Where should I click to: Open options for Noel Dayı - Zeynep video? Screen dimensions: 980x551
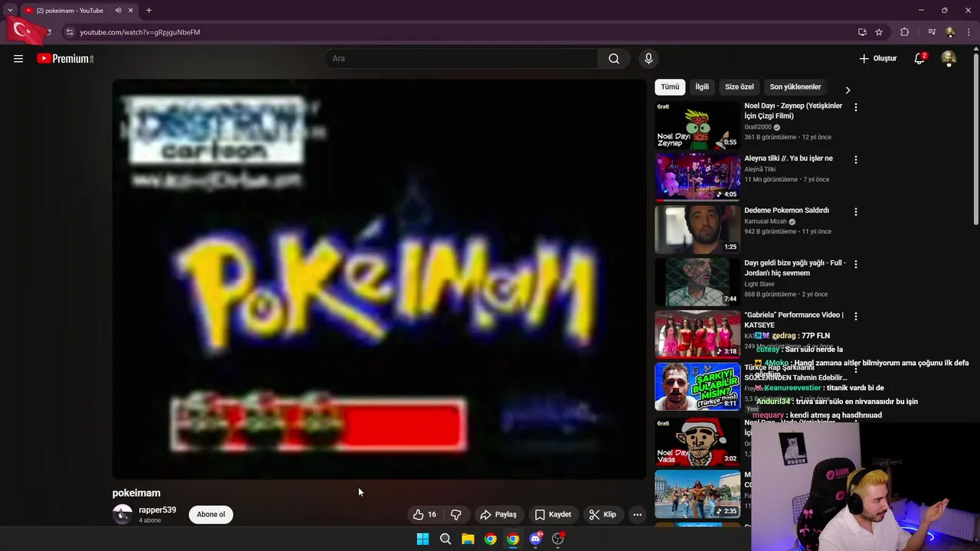[856, 107]
